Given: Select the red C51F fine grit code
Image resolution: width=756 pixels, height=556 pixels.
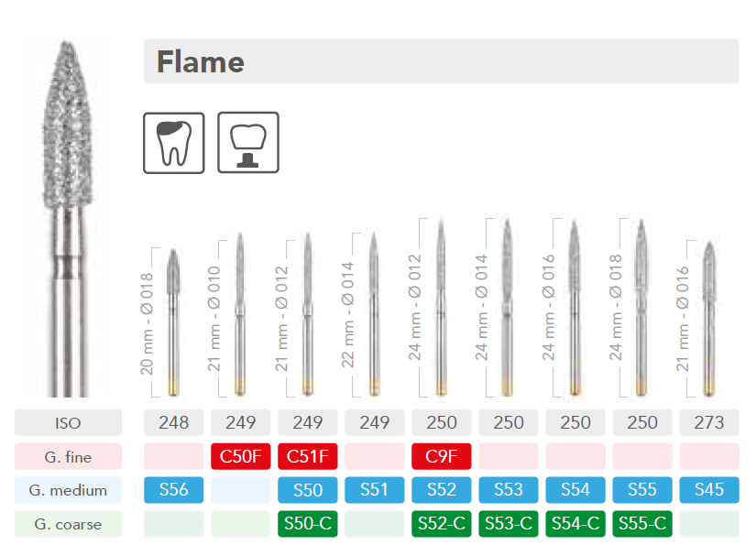Looking at the screenshot, I should (x=308, y=456).
